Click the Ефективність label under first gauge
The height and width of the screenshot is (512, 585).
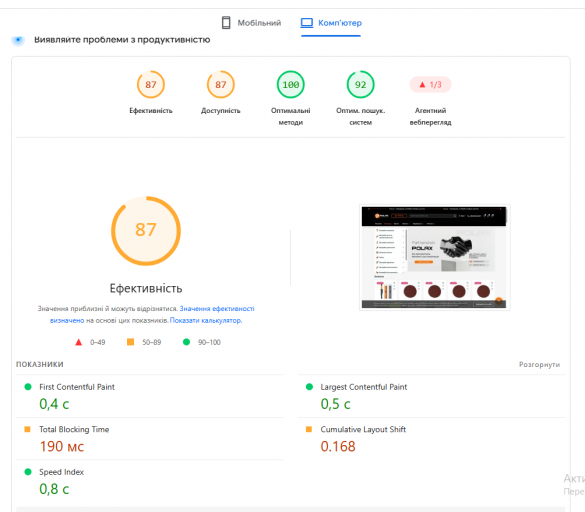(151, 110)
